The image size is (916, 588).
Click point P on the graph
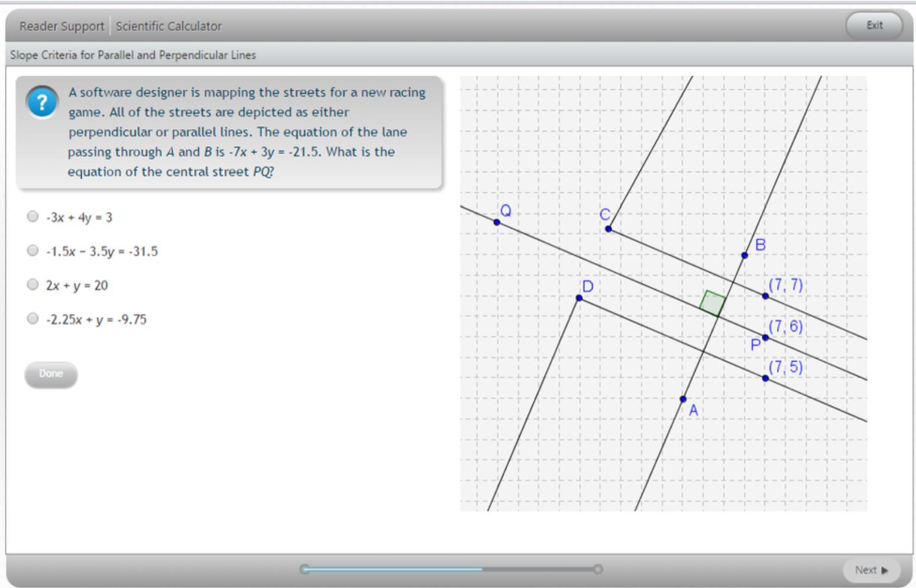[765, 337]
